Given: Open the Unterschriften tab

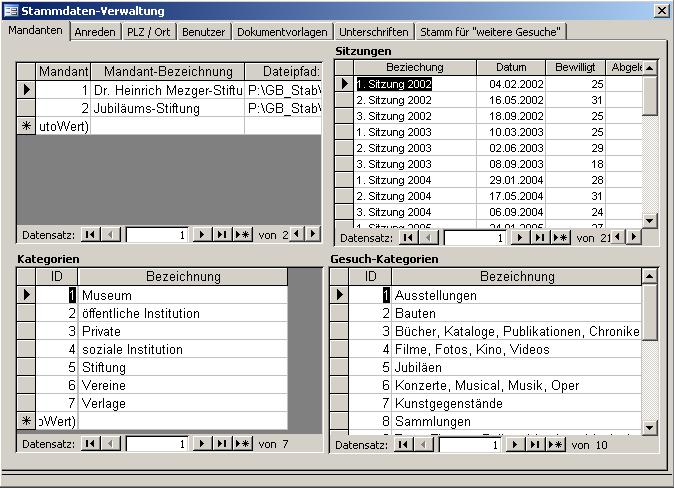Looking at the screenshot, I should pyautogui.click(x=373, y=32).
